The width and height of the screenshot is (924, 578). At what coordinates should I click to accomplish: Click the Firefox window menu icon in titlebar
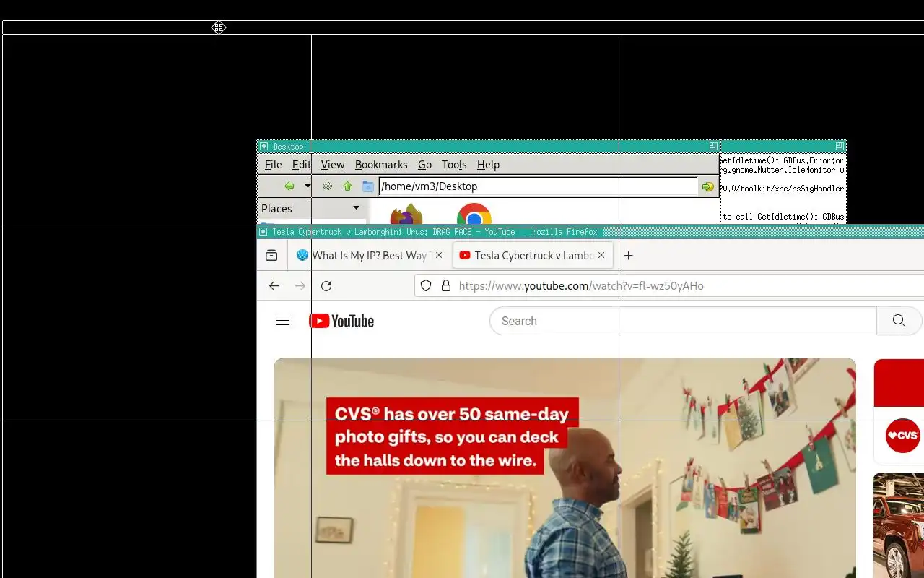[x=263, y=232]
